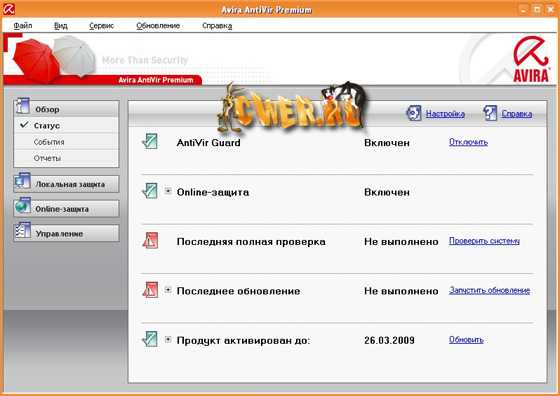Click the Avira logo in the banner

[531, 59]
